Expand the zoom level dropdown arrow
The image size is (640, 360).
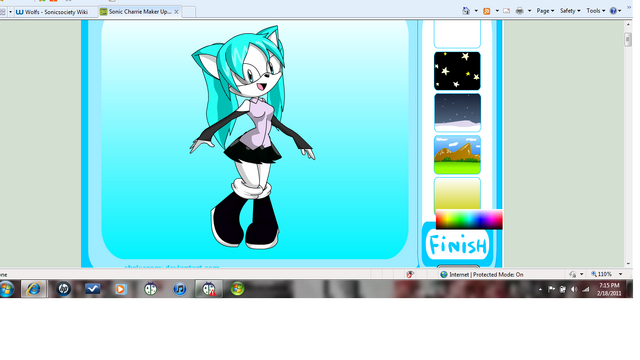[x=620, y=274]
